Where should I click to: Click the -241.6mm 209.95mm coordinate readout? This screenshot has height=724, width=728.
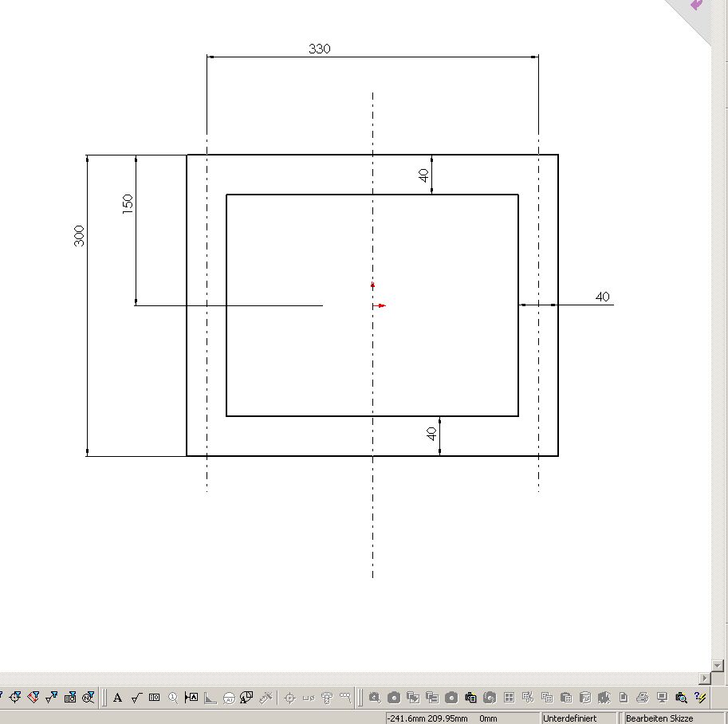pos(427,718)
